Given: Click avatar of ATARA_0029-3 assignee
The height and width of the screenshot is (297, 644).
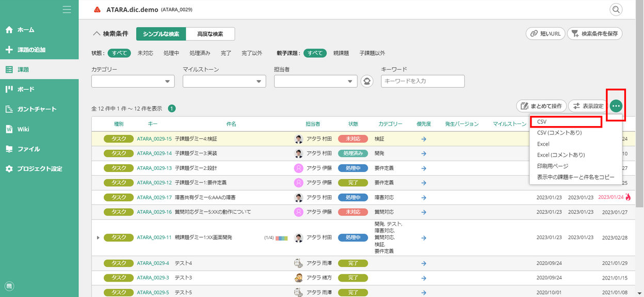Looking at the screenshot, I should [x=298, y=277].
